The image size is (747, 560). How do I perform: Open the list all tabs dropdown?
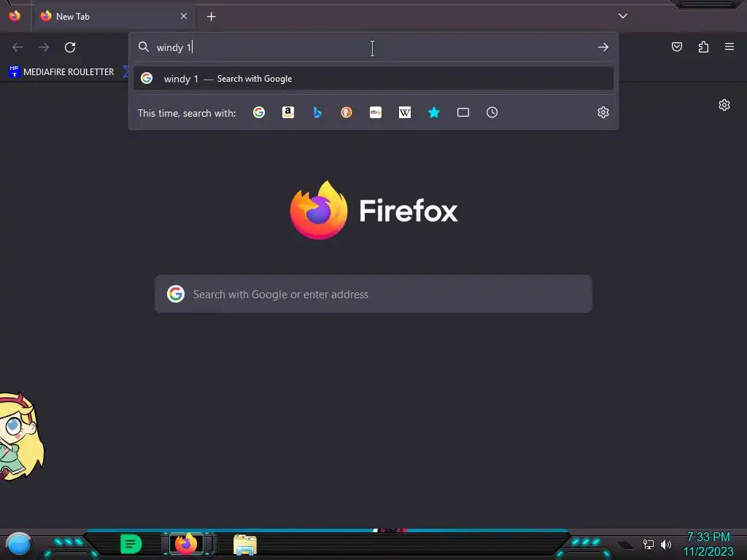[623, 16]
